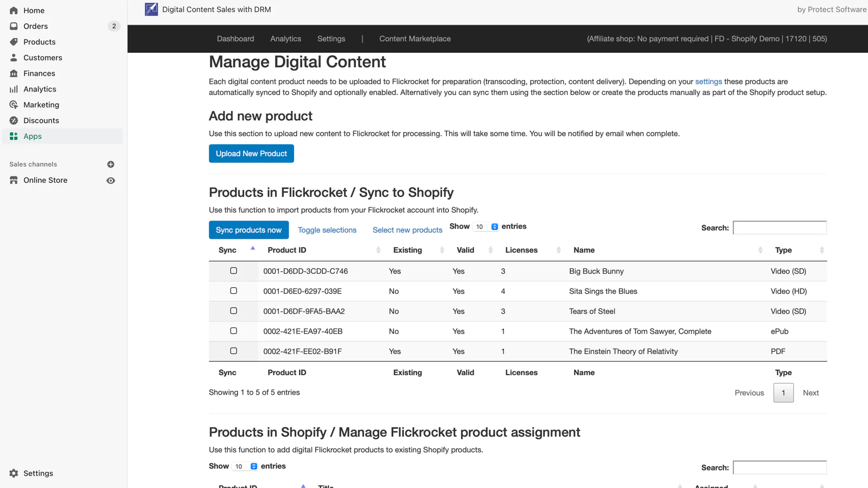
Task: Focus the Search field above Flickrocket products table
Action: (x=780, y=228)
